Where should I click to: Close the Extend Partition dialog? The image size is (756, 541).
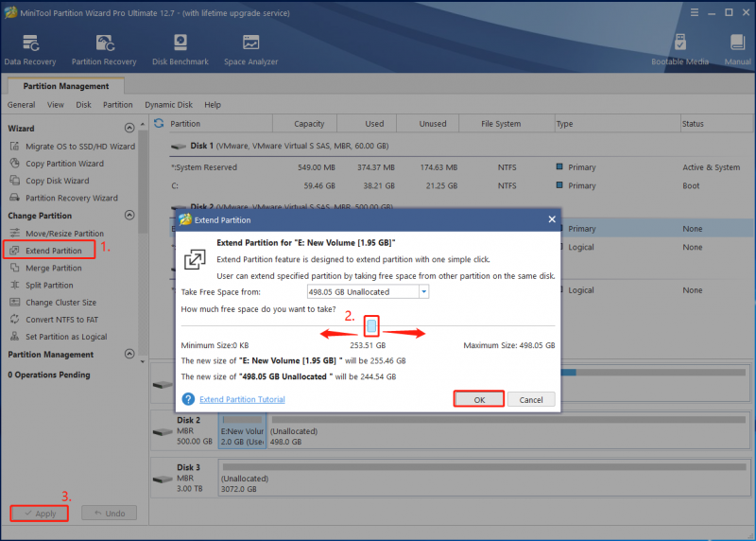[552, 219]
